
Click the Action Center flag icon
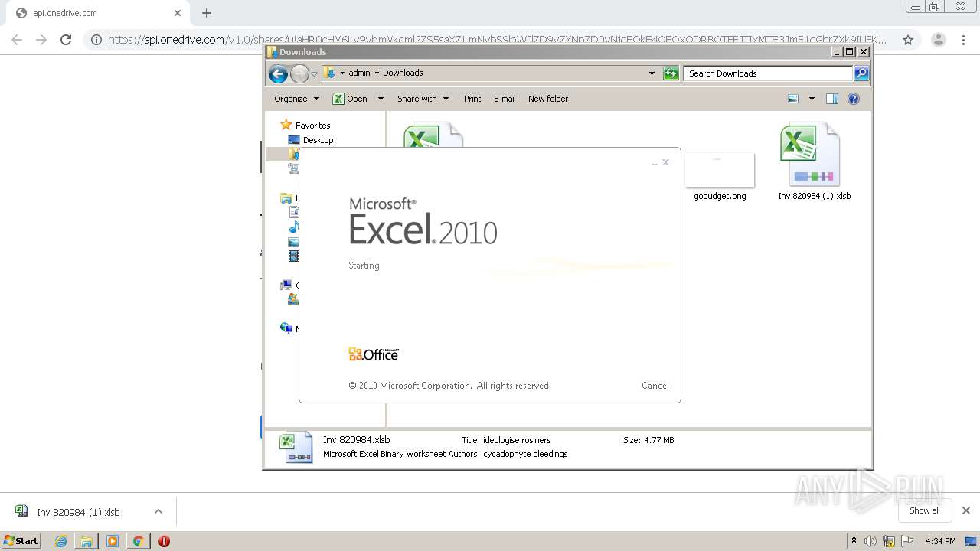point(907,541)
